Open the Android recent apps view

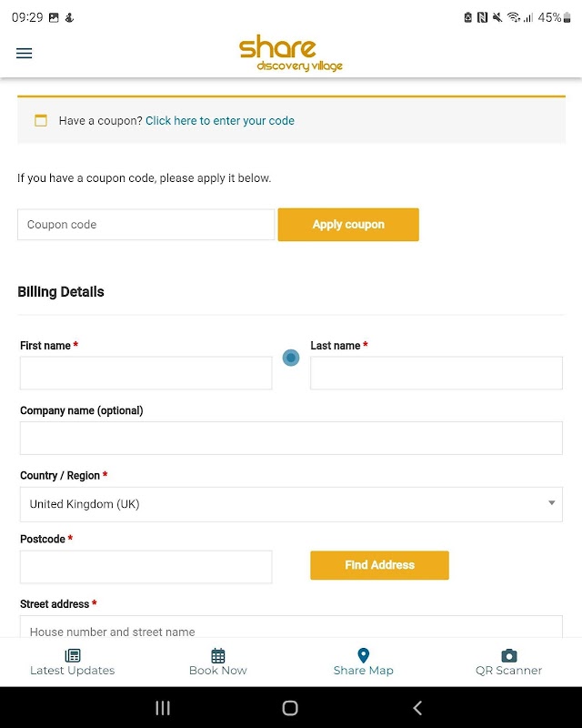click(163, 708)
